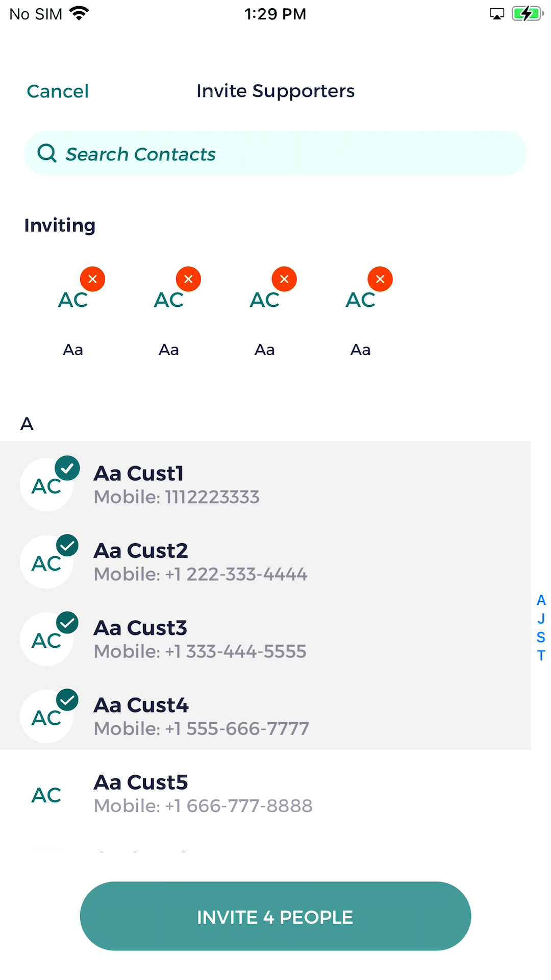The image size is (551, 980).
Task: Tap the battery charging icon
Action: pyautogui.click(x=527, y=14)
